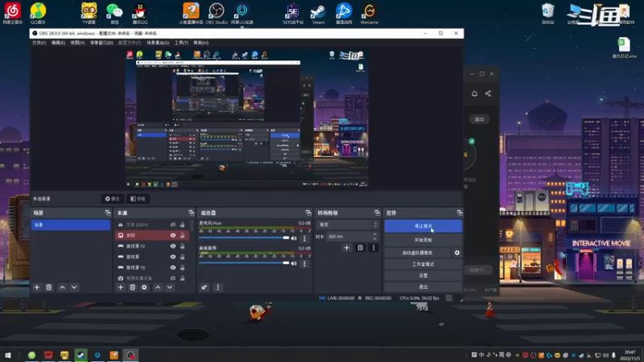
Task: Undock the Controls panel via float icon
Action: pos(460,212)
